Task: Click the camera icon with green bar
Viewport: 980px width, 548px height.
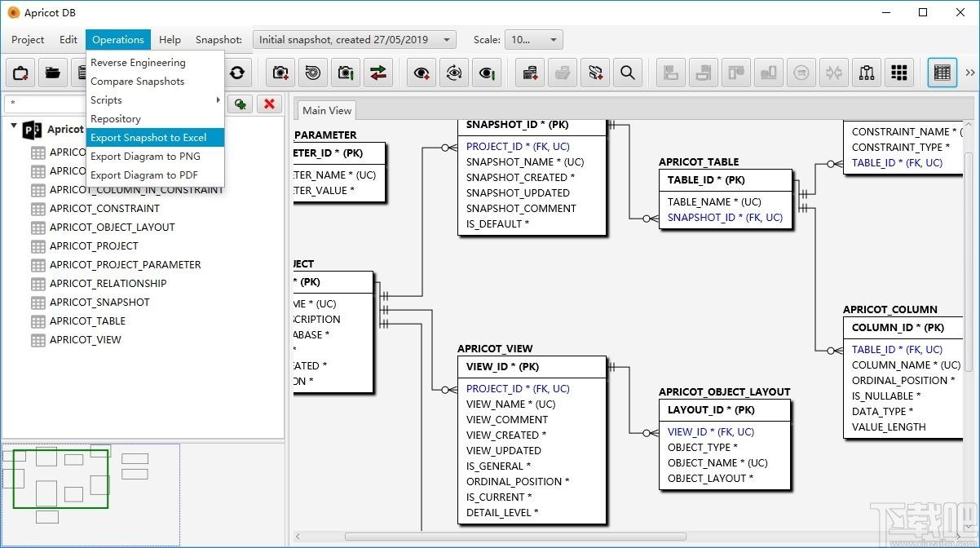Action: pyautogui.click(x=346, y=73)
